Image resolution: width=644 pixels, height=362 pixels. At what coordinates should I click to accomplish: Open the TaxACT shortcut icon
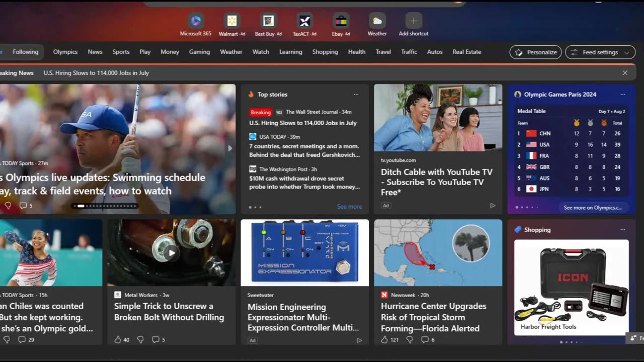[304, 21]
